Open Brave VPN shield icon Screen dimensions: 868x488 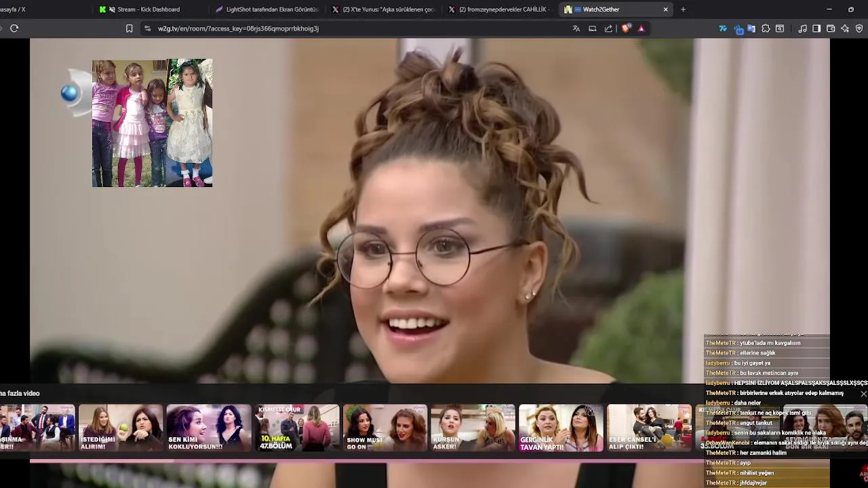859,28
